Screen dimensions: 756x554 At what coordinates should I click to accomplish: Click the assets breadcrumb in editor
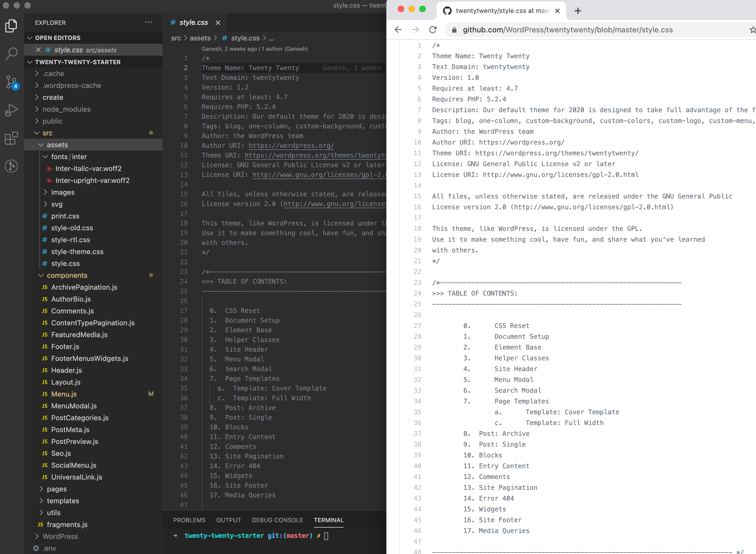coord(200,38)
